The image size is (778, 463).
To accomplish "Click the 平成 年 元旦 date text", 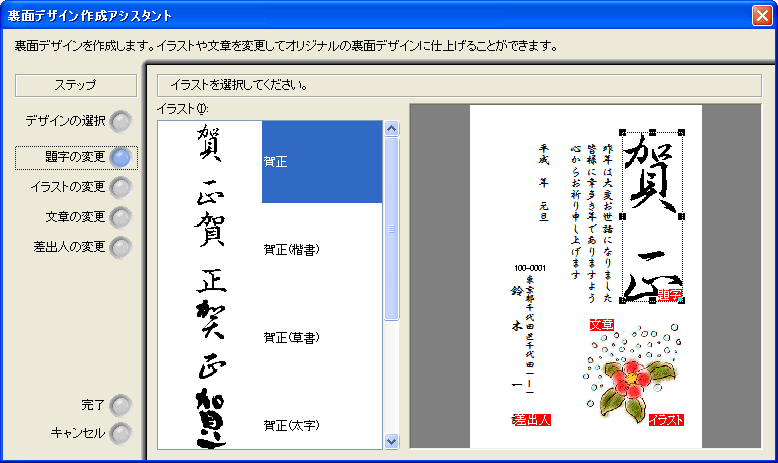I will click(x=544, y=182).
